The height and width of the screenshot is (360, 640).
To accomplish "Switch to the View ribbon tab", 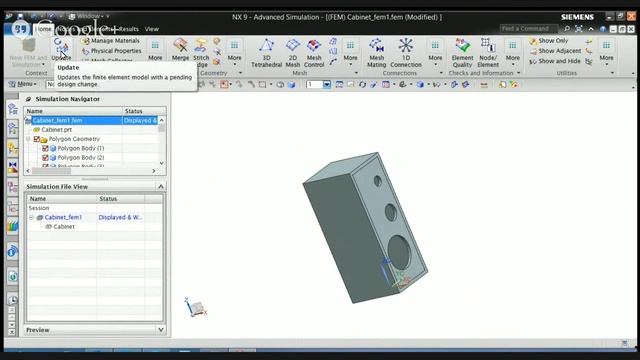I will [152, 29].
